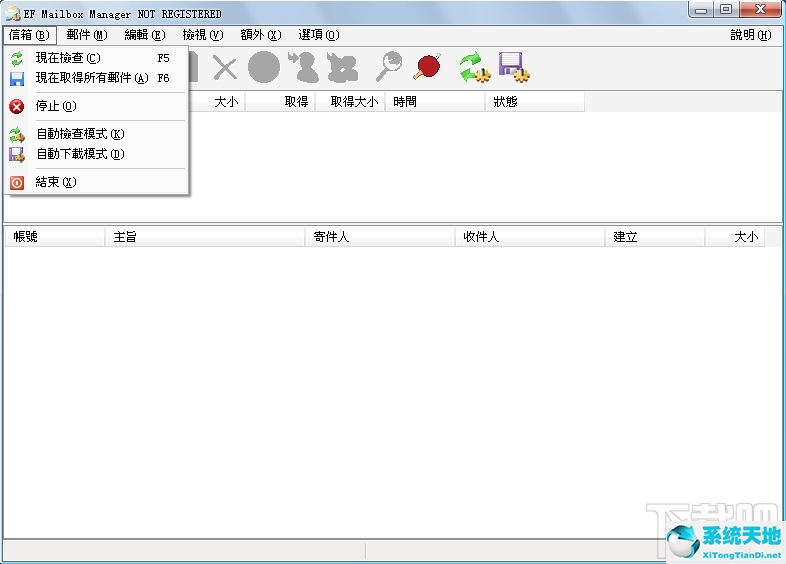Viewport: 786px width, 564px height.
Task: Choose 現在檢查 (C) from the menu
Action: pyautogui.click(x=97, y=58)
